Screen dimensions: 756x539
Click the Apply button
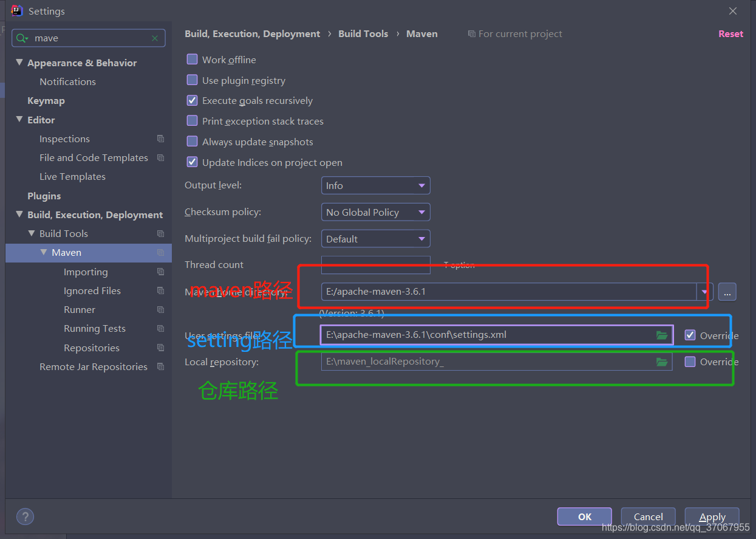coord(712,517)
